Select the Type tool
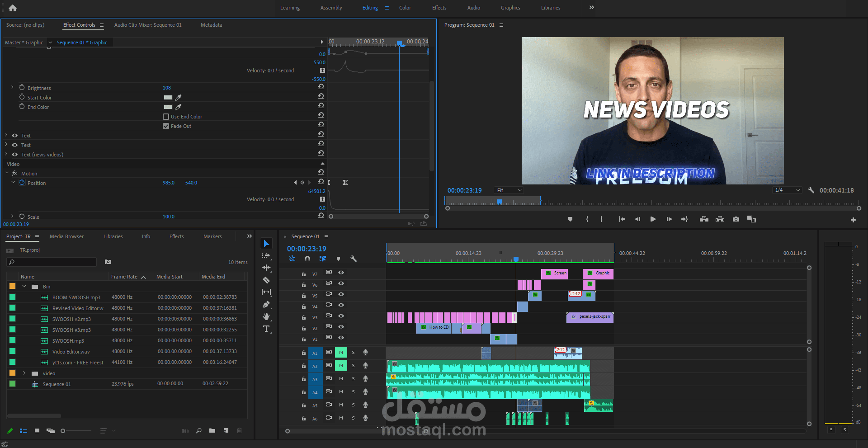The height and width of the screenshot is (448, 868). [266, 329]
